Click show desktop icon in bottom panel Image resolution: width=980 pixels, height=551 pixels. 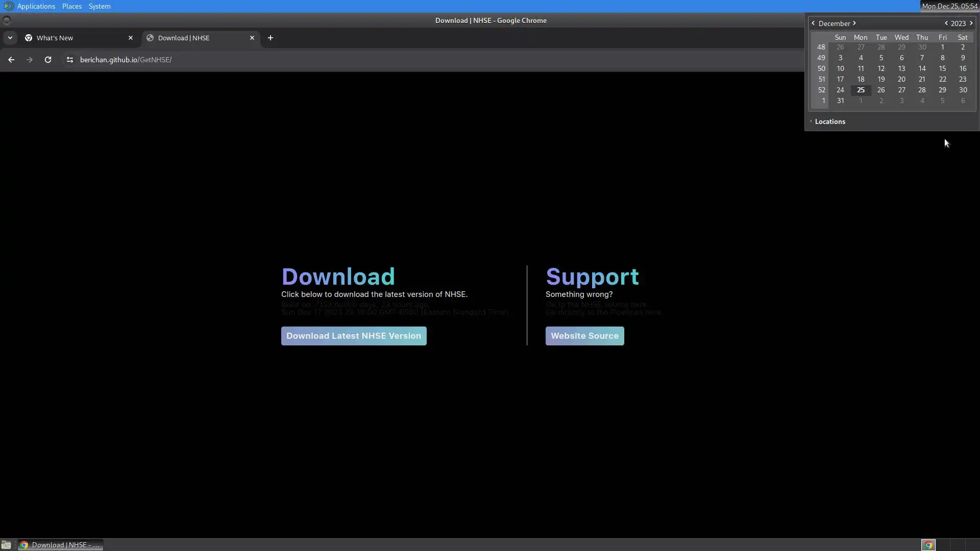click(x=6, y=545)
